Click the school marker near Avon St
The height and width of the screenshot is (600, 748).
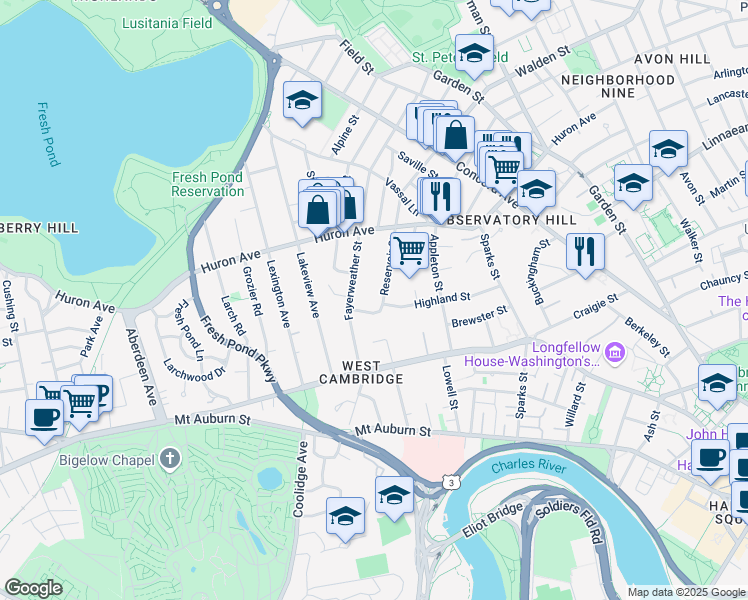668,150
